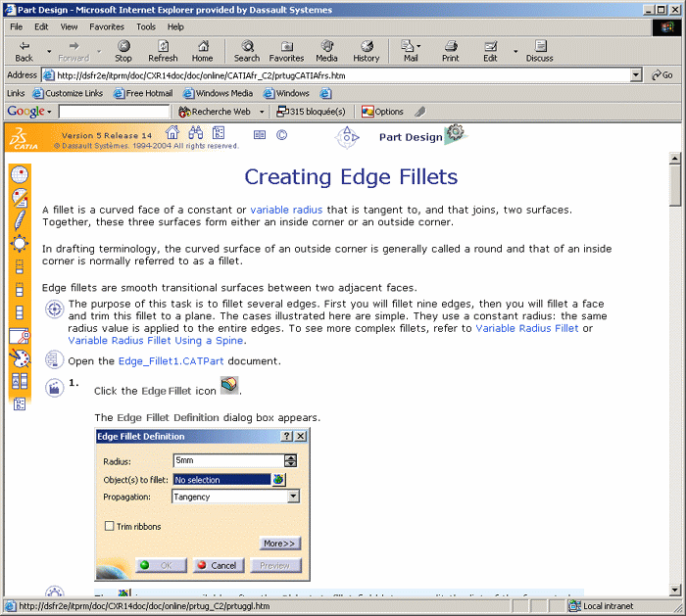Image resolution: width=686 pixels, height=616 pixels.
Task: Click the Part Design gear icon
Action: [x=456, y=132]
